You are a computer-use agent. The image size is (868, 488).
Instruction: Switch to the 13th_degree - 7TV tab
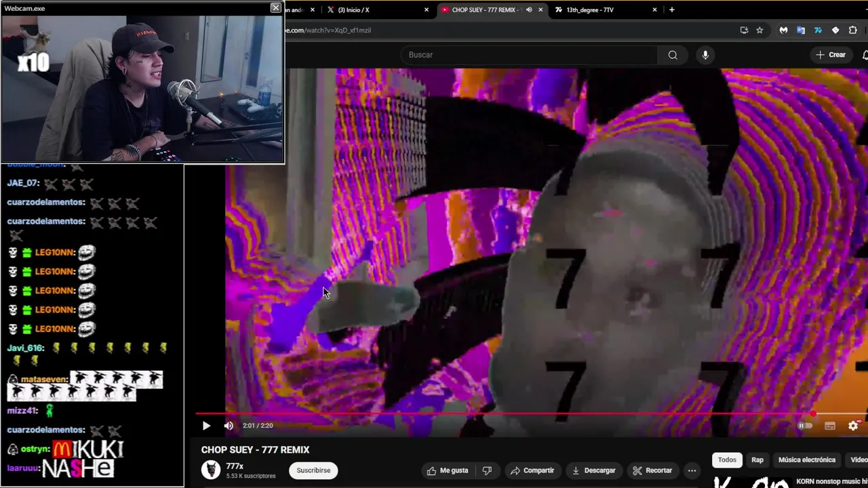coord(606,9)
